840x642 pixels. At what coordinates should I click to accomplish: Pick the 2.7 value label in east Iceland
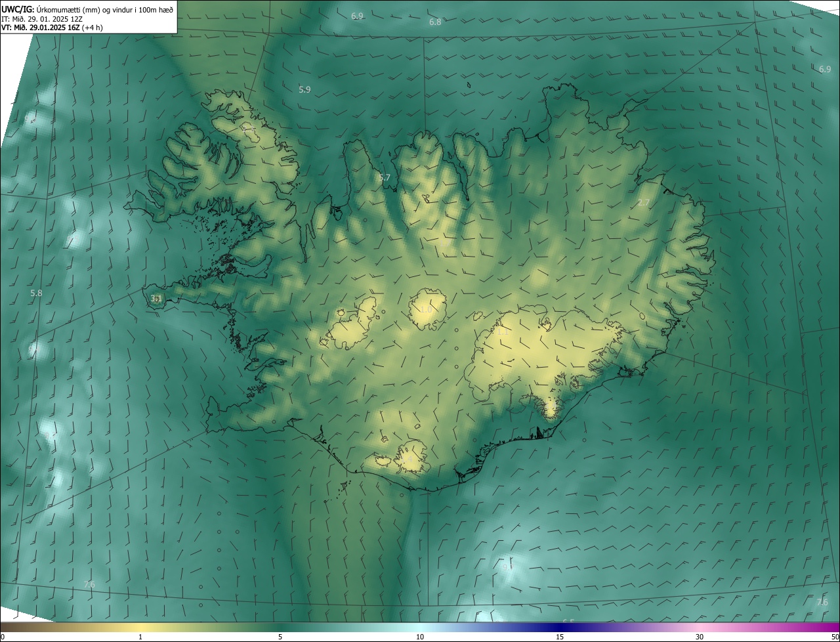[x=644, y=203]
